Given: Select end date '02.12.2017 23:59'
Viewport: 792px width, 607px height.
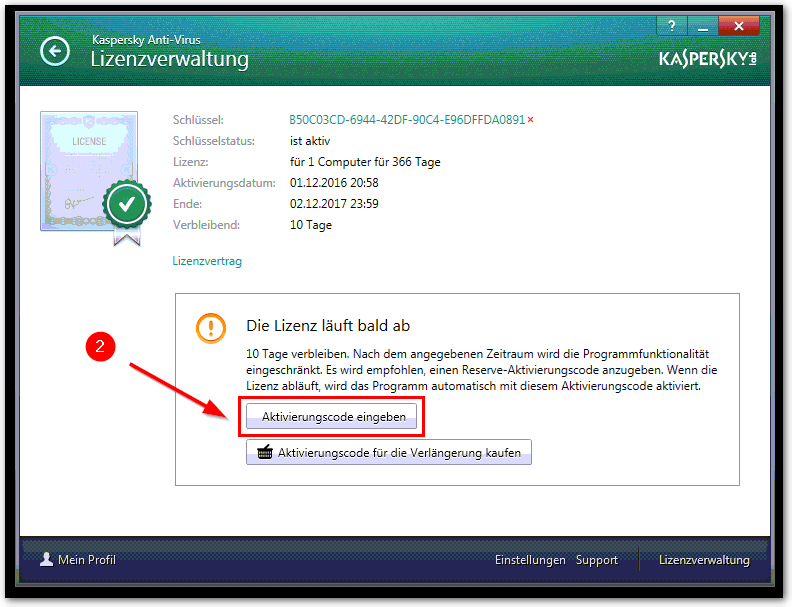Looking at the screenshot, I should point(334,204).
